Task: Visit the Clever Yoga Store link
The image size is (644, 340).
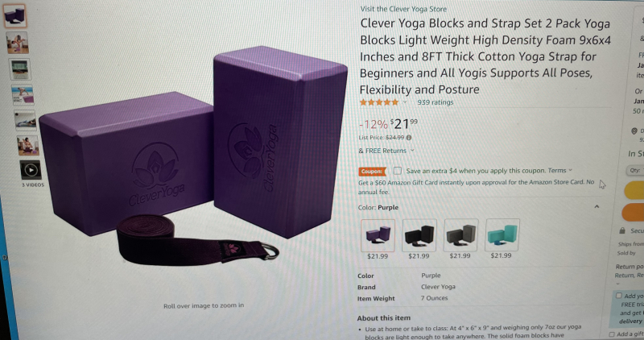Action: [403, 9]
